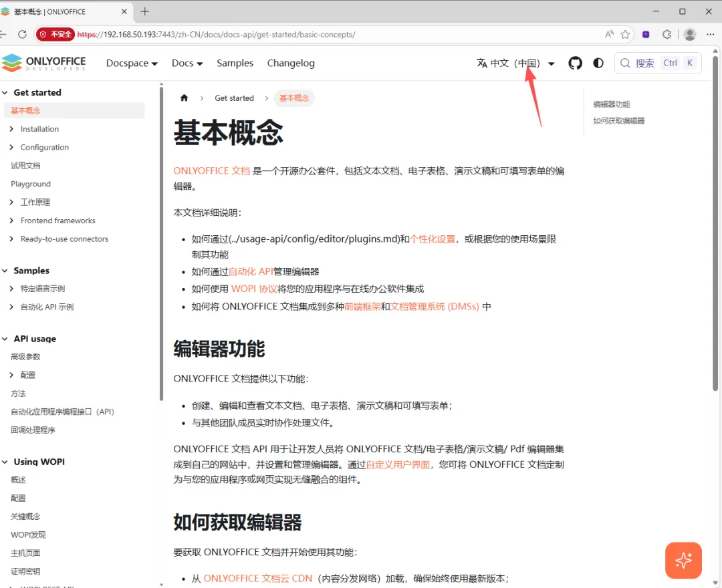Expand the 配置 item under API usage
The image size is (722, 588).
tap(11, 375)
